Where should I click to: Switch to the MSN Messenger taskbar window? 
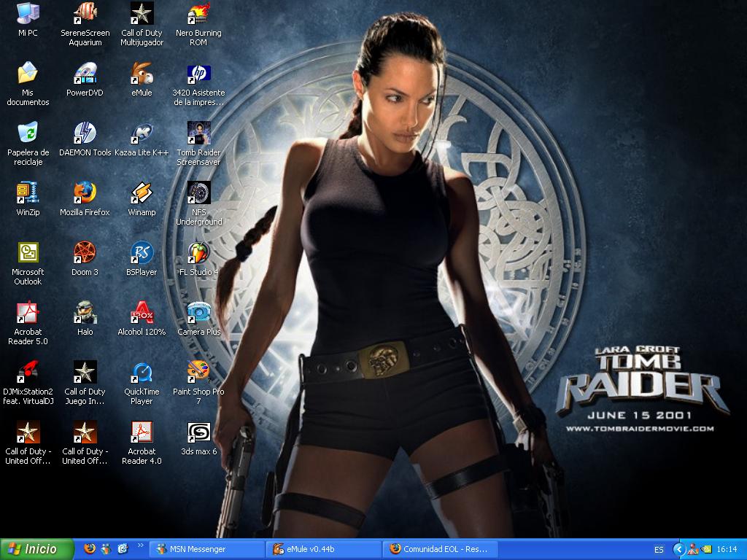[207, 549]
